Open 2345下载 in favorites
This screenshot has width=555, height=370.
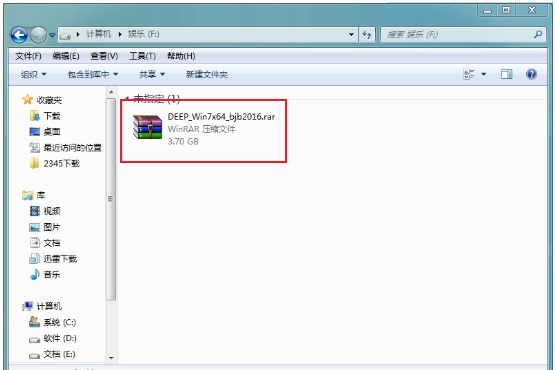(x=62, y=164)
